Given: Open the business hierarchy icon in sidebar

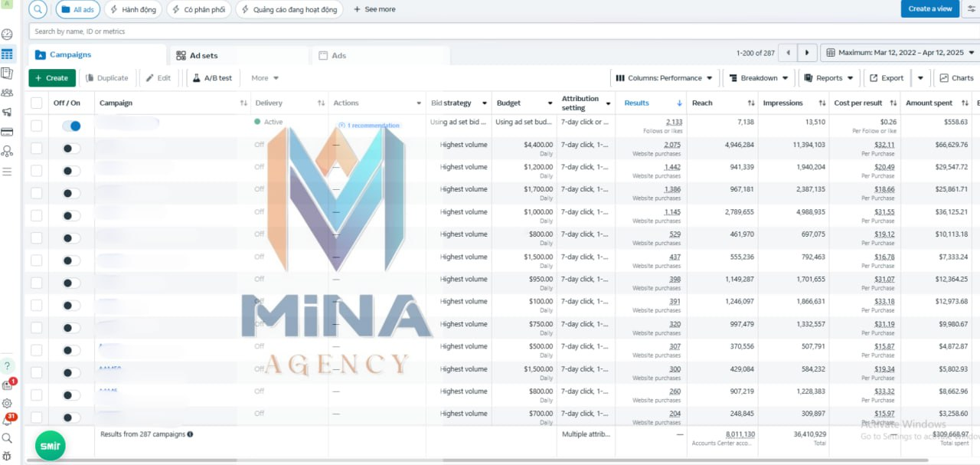Looking at the screenshot, I should (x=7, y=152).
